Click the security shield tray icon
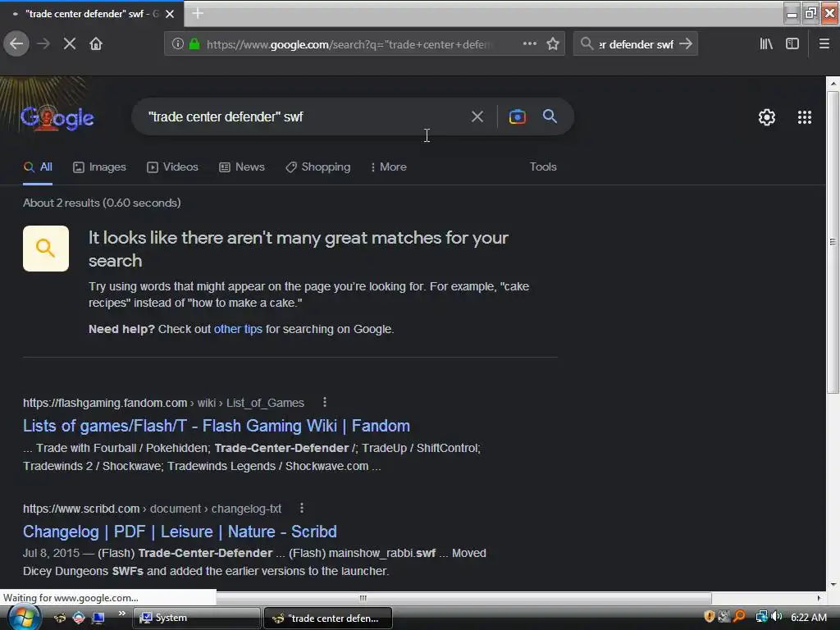Screen dimensions: 840x630 (710, 617)
